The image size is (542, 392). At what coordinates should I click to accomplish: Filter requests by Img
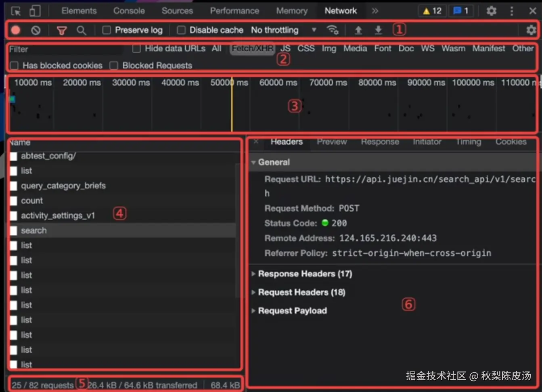(x=329, y=48)
